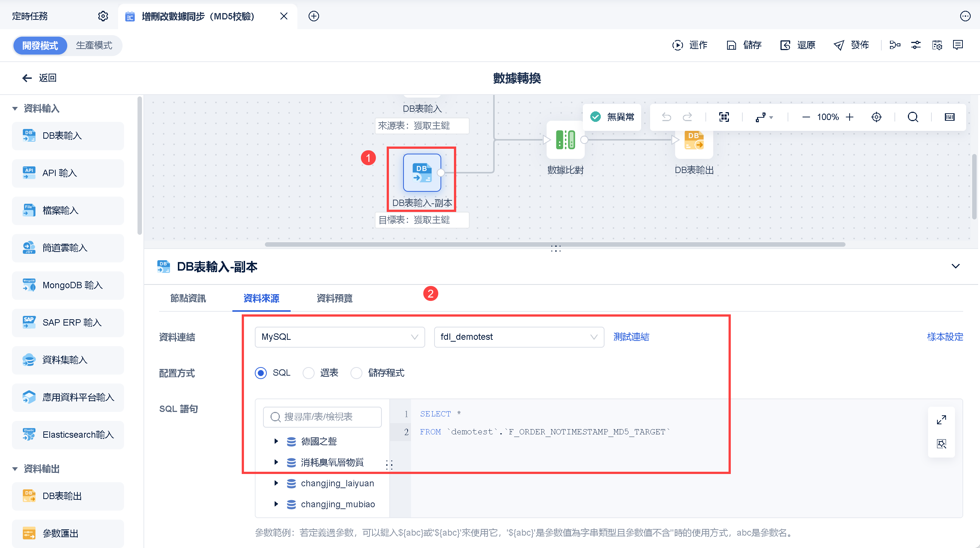Screen dimensions: 980x548
Task: Expand SQL editor to full screen
Action: (941, 420)
